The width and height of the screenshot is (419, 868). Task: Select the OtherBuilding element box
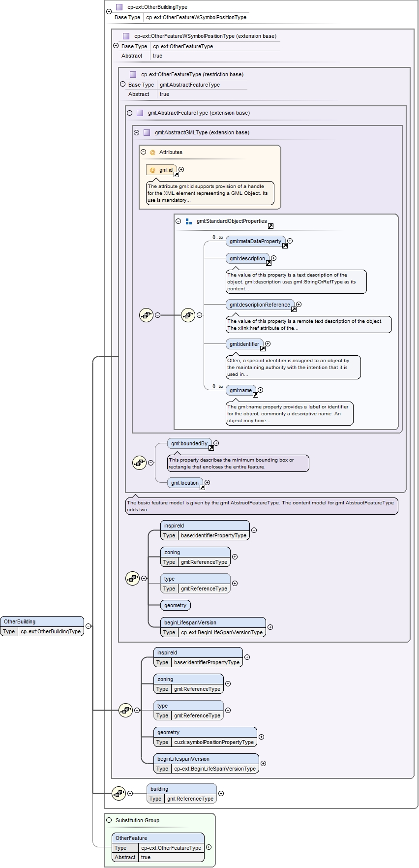point(42,626)
